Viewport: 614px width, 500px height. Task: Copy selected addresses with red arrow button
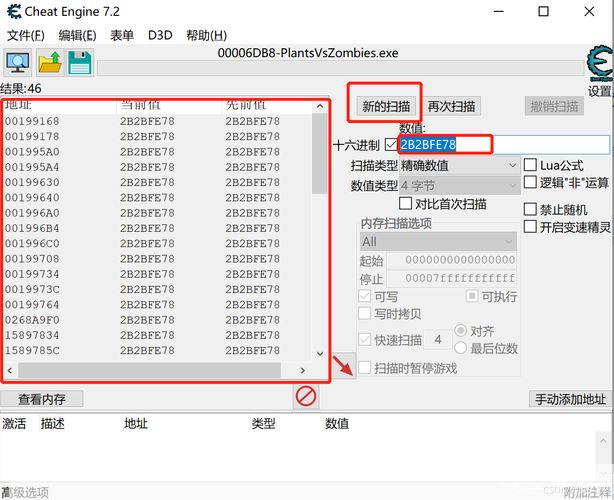coord(343,365)
